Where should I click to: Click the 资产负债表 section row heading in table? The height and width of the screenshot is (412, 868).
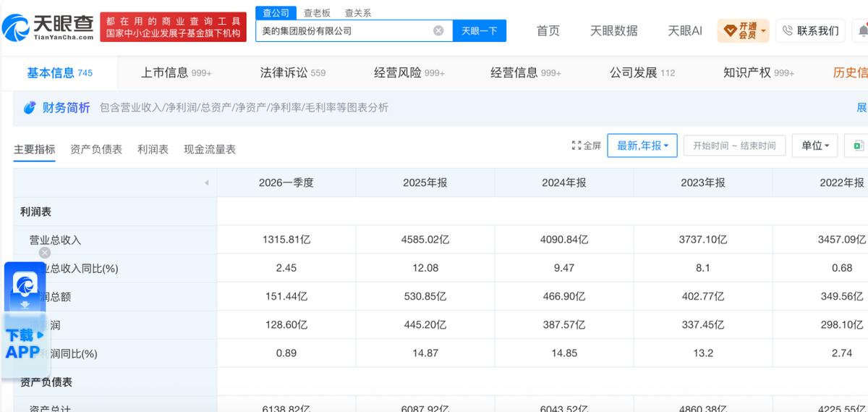coord(46,382)
